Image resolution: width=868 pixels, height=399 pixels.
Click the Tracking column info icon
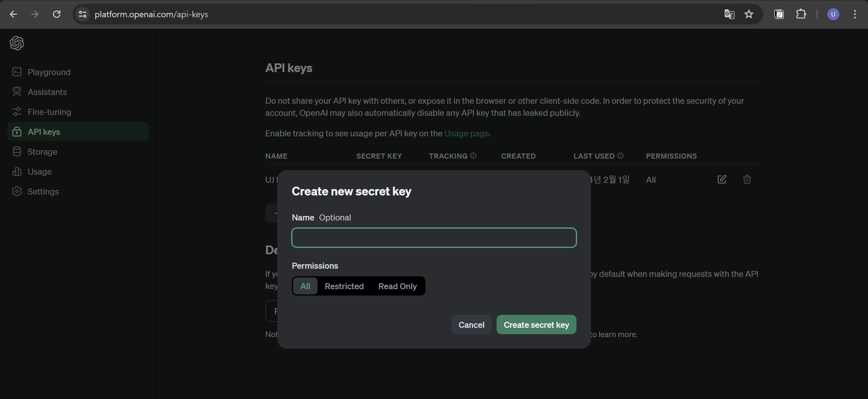coord(473,156)
